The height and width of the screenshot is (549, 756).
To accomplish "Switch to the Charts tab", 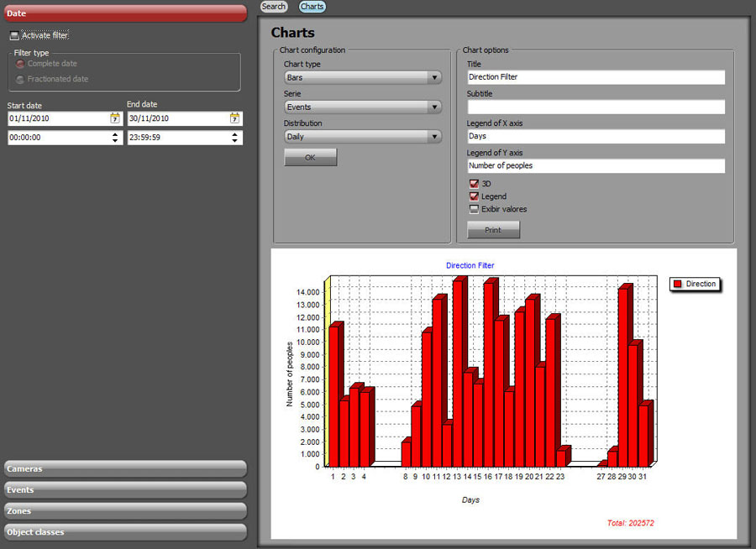I will coord(312,7).
